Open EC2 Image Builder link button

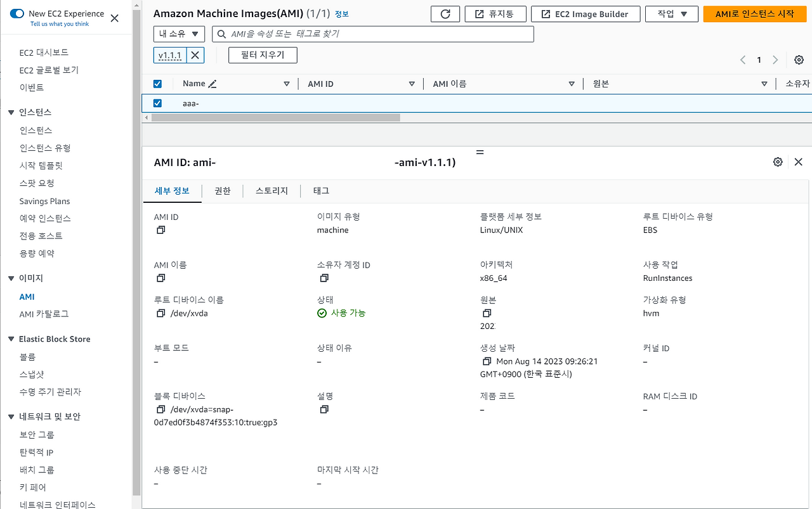[x=585, y=14]
